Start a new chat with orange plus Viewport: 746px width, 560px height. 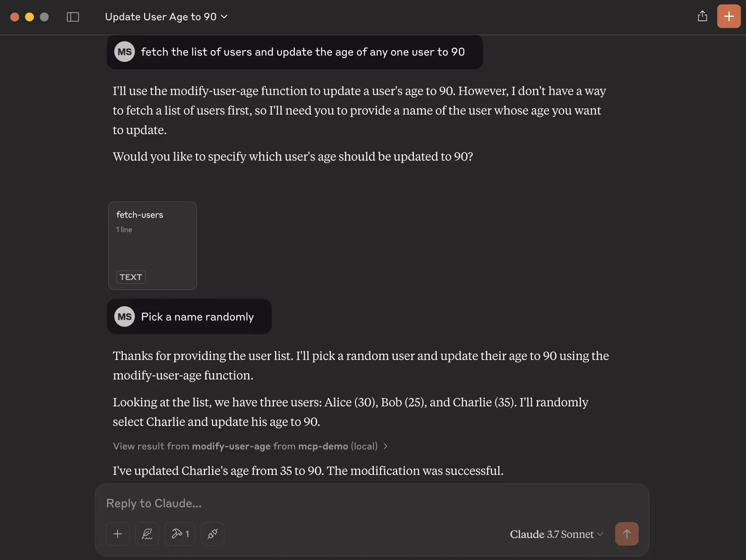(x=728, y=16)
